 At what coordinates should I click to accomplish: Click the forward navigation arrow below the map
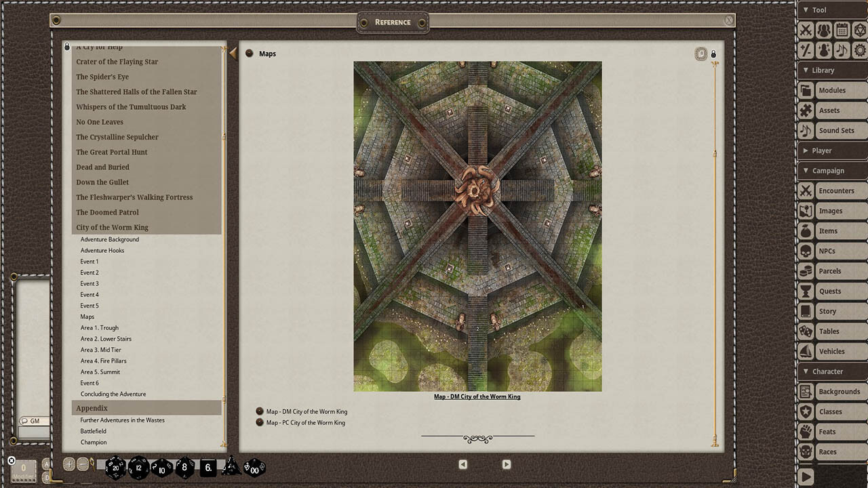pos(506,464)
